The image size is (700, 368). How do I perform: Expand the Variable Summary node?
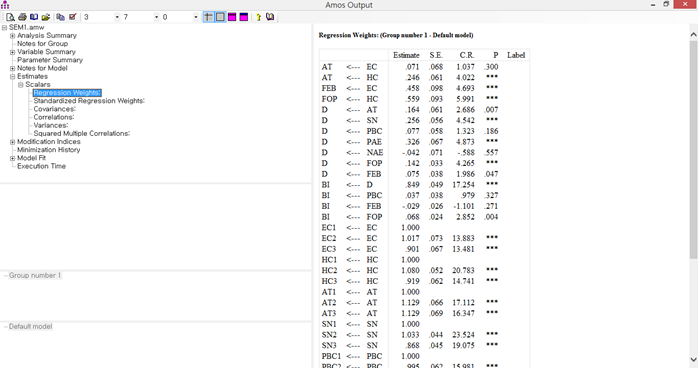pos(12,52)
